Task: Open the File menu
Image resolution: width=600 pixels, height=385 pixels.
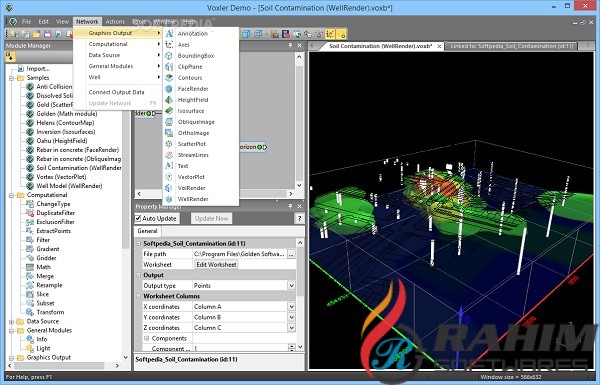Action: 26,22
